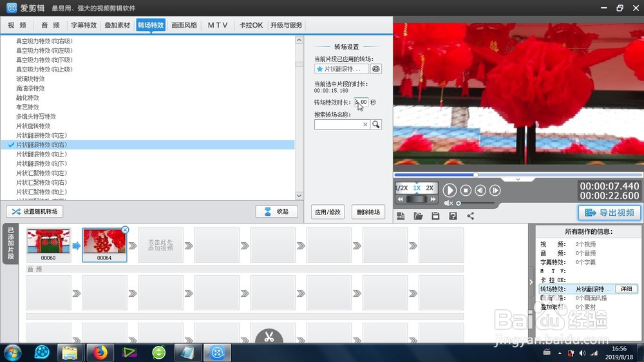
Task: Select clip thumbnail 00064
Action: click(104, 245)
